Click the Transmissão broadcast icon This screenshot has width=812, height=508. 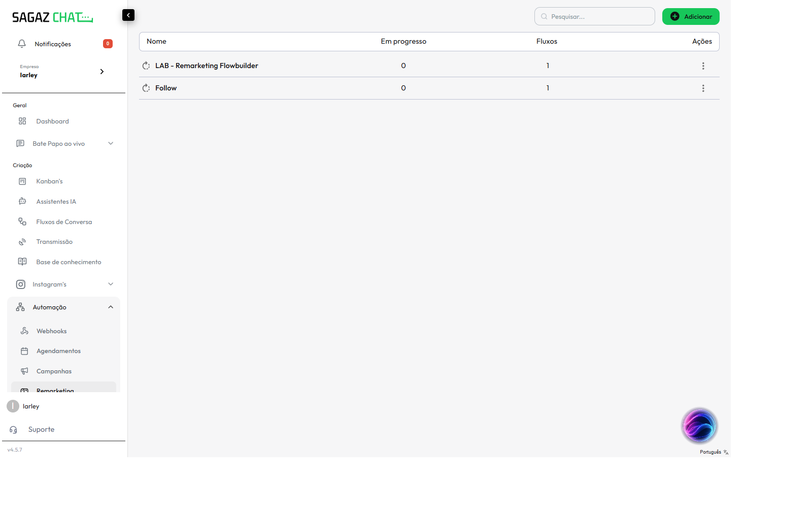coord(22,242)
